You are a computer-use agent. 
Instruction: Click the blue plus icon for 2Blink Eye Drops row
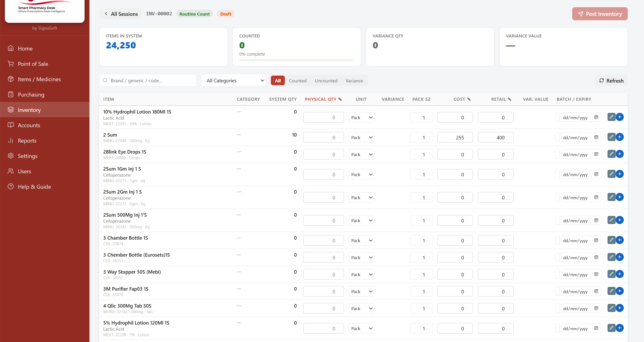620,154
